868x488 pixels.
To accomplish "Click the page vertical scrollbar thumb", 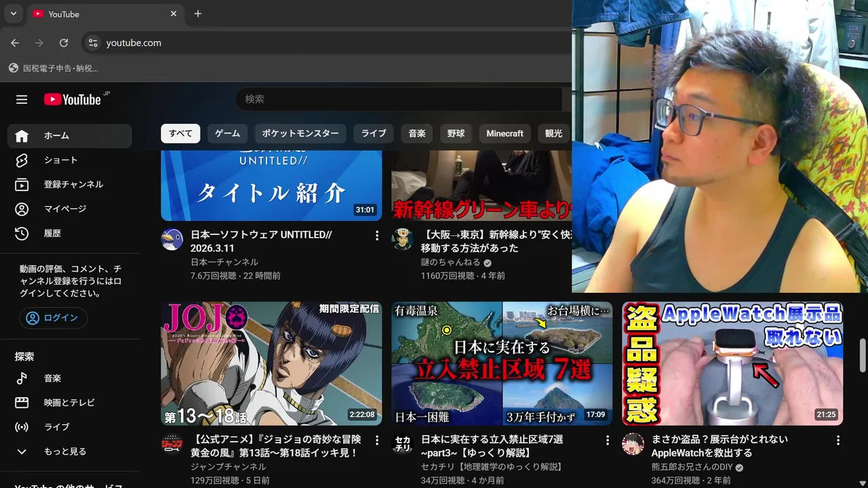I will pos(863,356).
